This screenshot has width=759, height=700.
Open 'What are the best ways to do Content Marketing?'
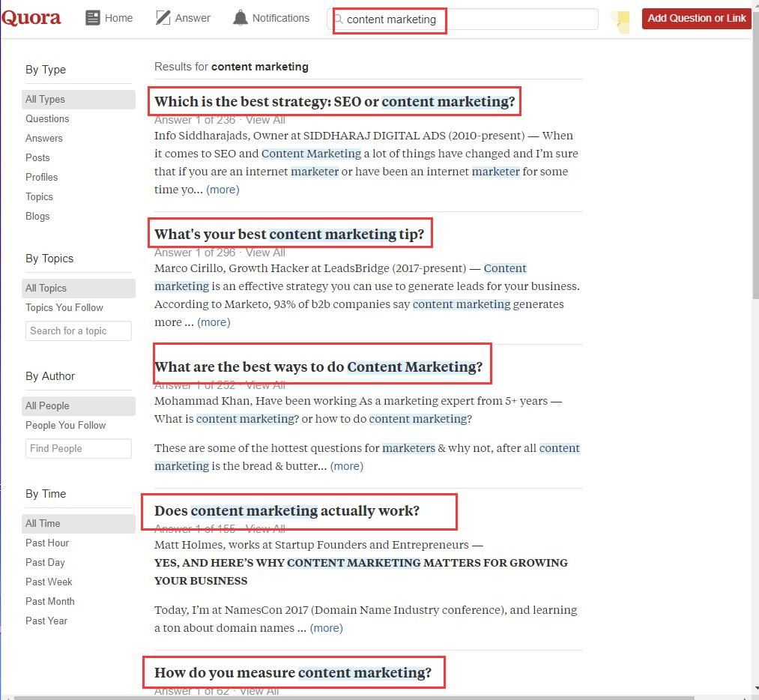coord(318,367)
